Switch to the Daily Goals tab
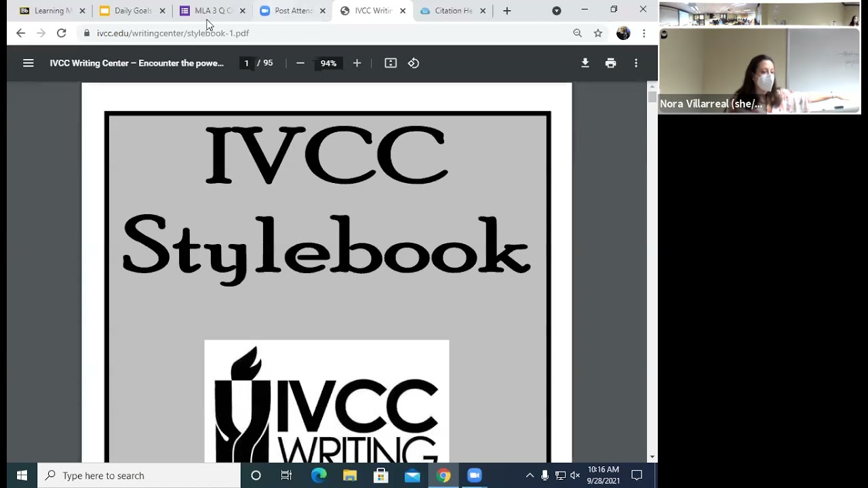This screenshot has width=868, height=488. pyautogui.click(x=126, y=11)
